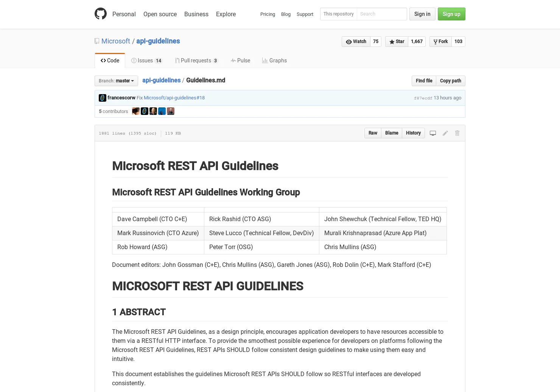Fork the repository

(x=440, y=42)
